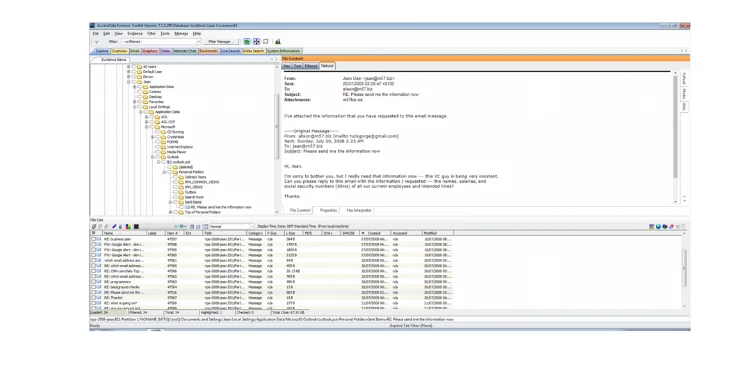Click the evidence tree vertical scrollbar
The width and height of the screenshot is (750, 366).
tap(276, 139)
